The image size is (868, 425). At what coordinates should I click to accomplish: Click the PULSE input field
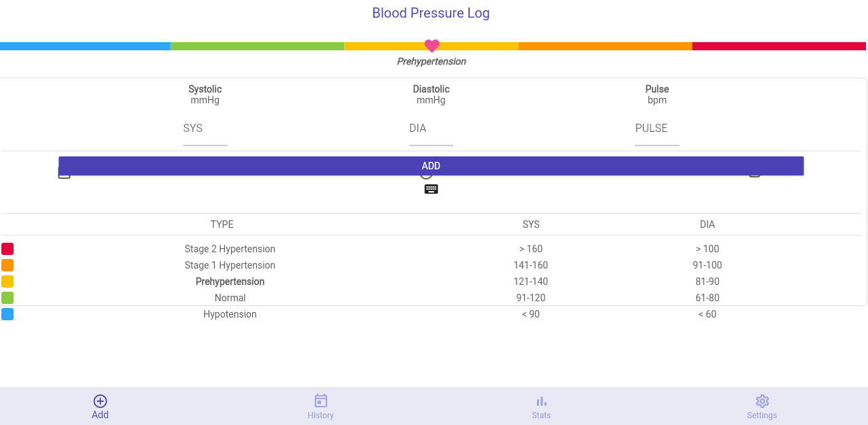tap(657, 129)
